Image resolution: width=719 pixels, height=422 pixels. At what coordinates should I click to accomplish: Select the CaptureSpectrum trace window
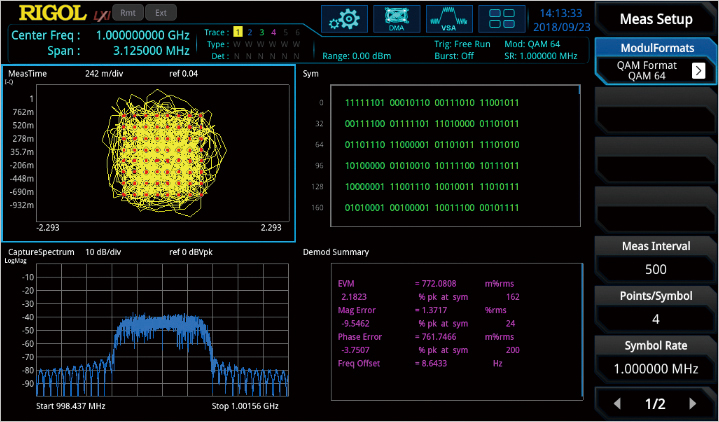click(x=148, y=330)
